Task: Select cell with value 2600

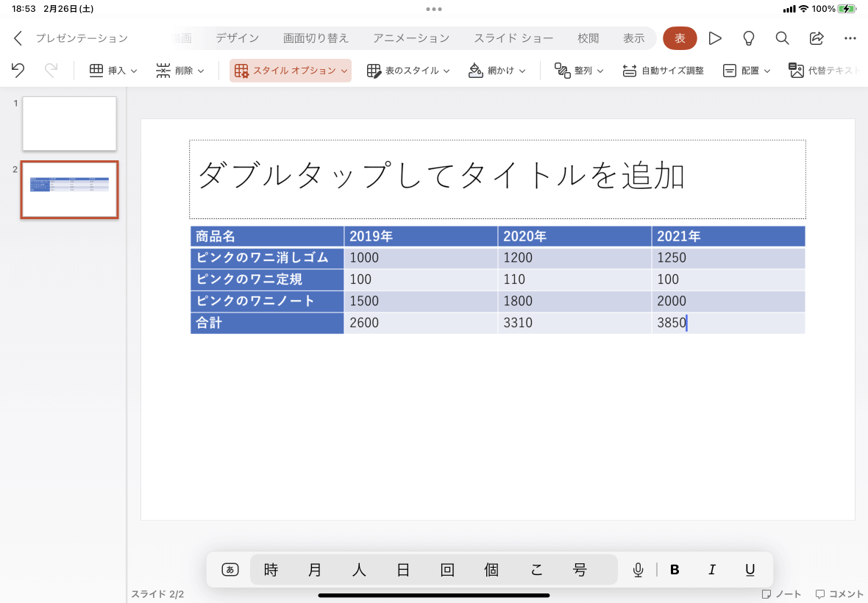Action: coord(421,323)
